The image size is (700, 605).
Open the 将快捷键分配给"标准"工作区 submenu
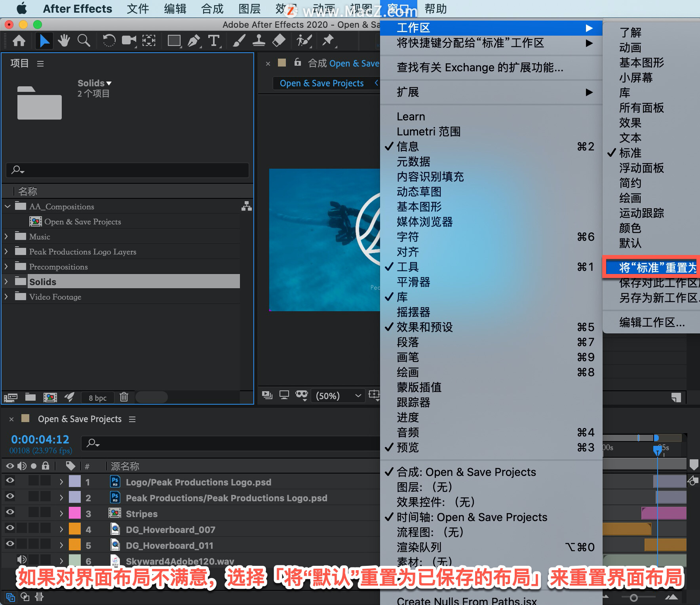(491, 43)
